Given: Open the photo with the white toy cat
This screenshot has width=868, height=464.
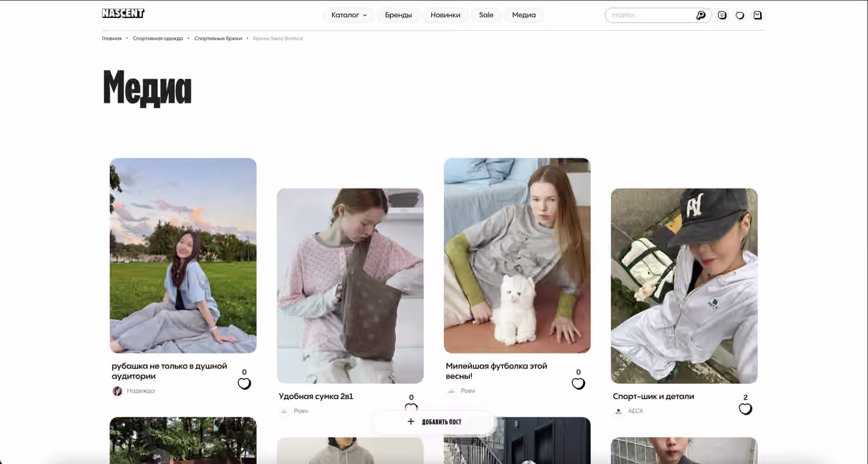Looking at the screenshot, I should 517,255.
